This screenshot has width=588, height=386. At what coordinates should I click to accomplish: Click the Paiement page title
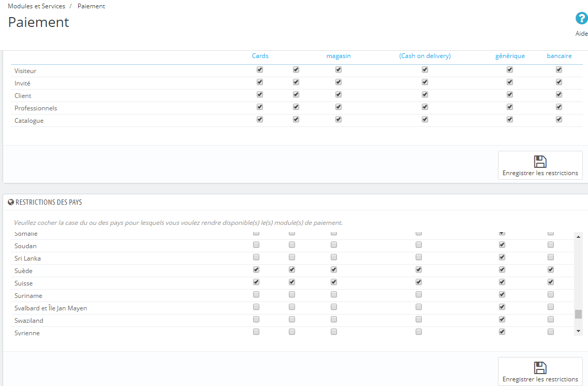(39, 22)
